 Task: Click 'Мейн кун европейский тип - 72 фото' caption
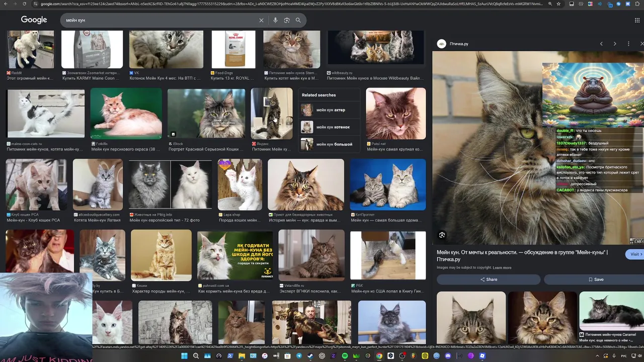[165, 220]
